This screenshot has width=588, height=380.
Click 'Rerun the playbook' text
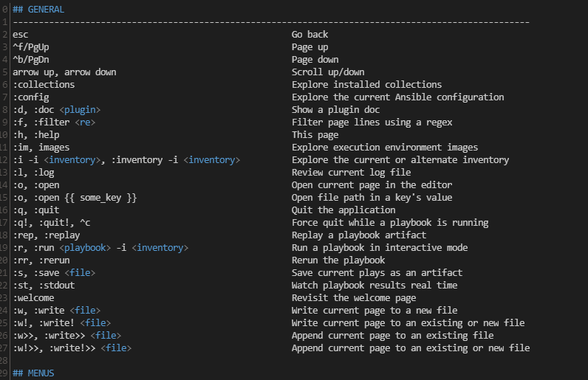[338, 260]
